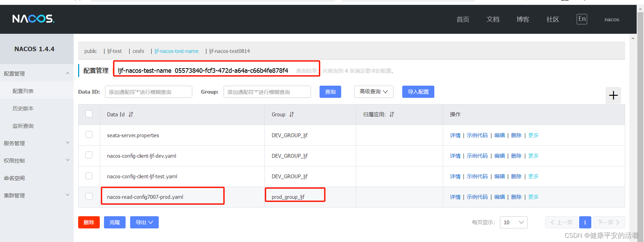Click 编辑 for nacos-config-client-ljf-test.yaml
The height and width of the screenshot is (242, 644).
(500, 176)
